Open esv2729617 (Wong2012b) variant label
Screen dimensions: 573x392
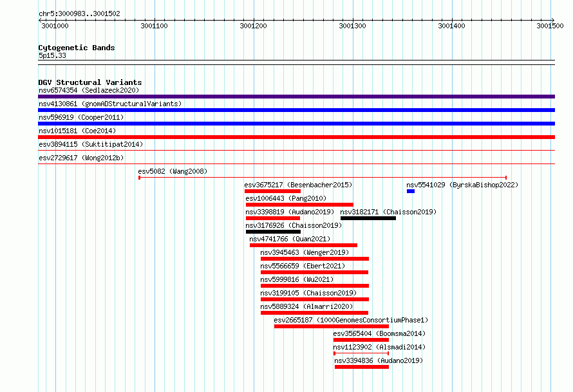click(x=81, y=158)
